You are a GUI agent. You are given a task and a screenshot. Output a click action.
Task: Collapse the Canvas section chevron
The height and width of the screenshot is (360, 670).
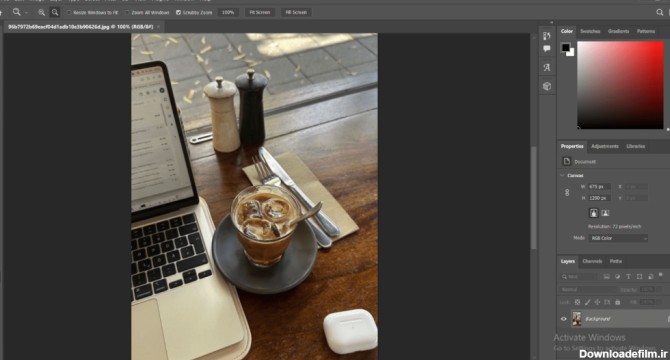tap(562, 176)
